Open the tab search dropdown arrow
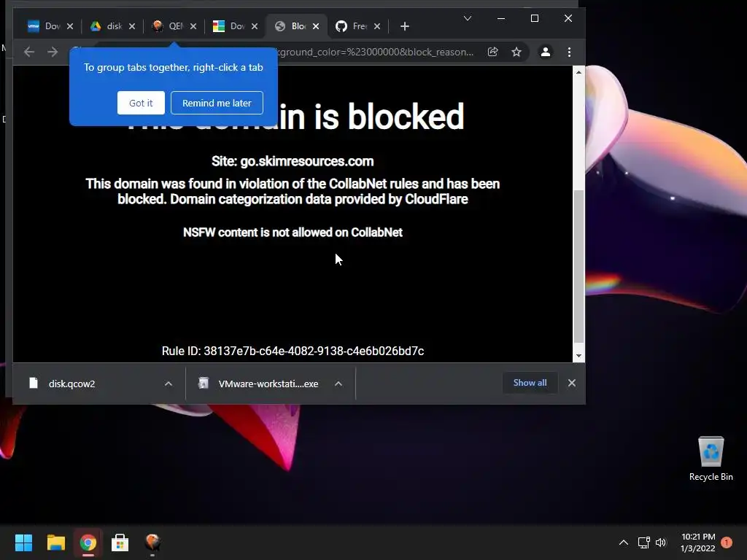The image size is (747, 560). [468, 18]
